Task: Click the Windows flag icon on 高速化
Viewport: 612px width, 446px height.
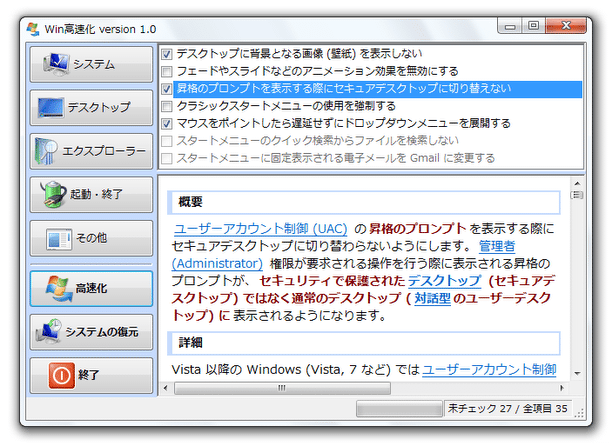Action: pos(59,288)
